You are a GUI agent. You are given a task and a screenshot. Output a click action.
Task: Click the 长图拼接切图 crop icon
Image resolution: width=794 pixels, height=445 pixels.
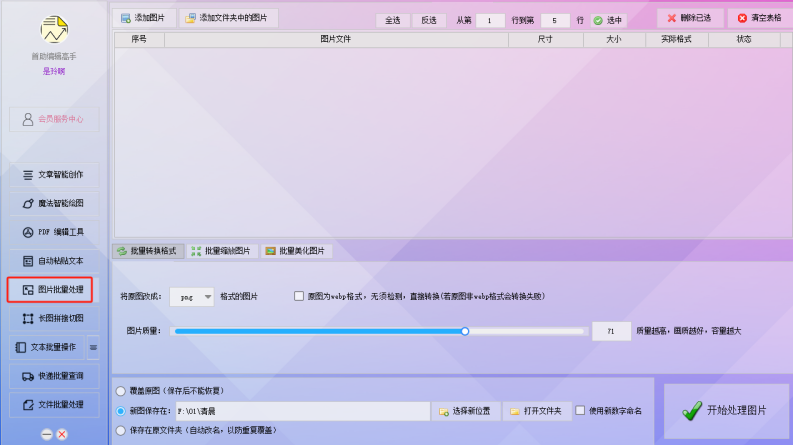(27, 318)
